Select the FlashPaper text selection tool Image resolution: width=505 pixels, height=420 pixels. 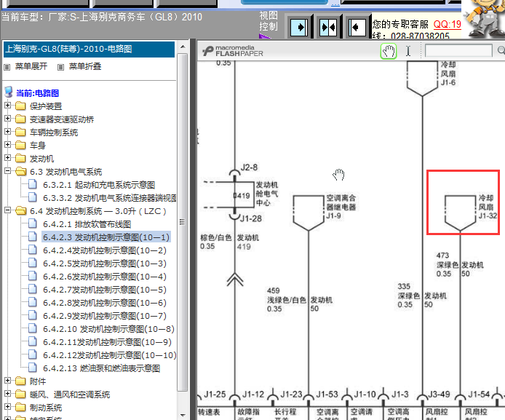point(408,51)
